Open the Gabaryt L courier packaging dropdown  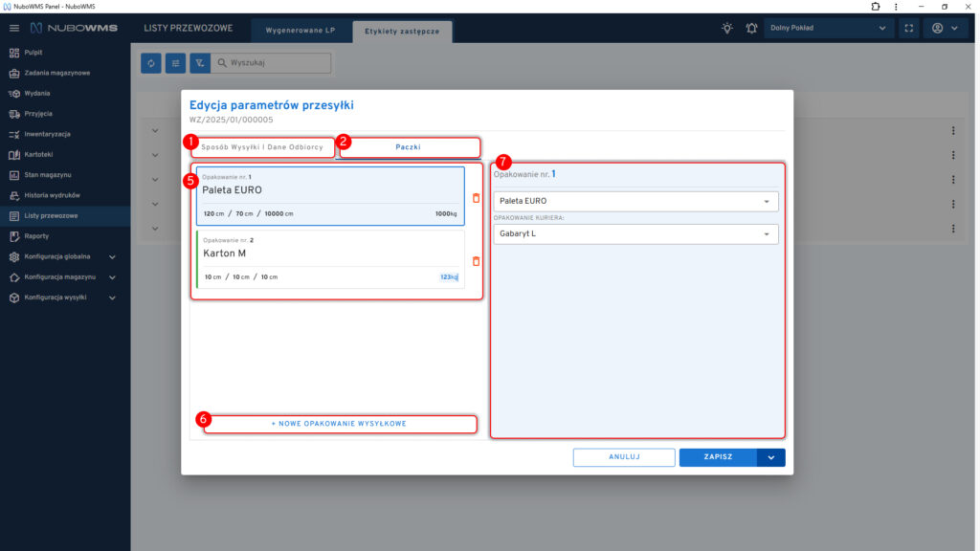(x=635, y=233)
